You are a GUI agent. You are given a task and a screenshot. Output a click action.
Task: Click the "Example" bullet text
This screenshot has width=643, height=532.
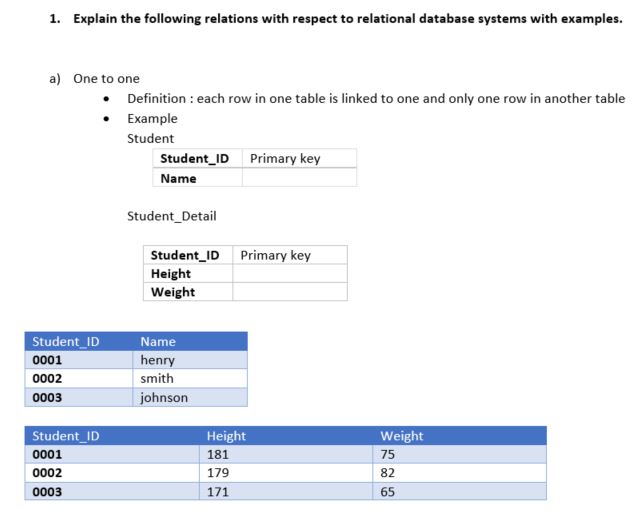click(152, 118)
